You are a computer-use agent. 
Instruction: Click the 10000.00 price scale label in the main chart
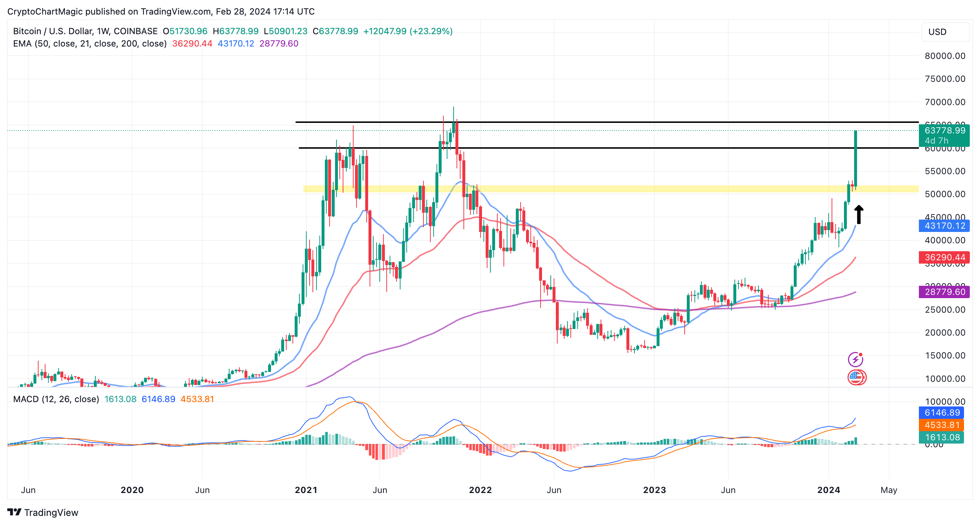(945, 378)
